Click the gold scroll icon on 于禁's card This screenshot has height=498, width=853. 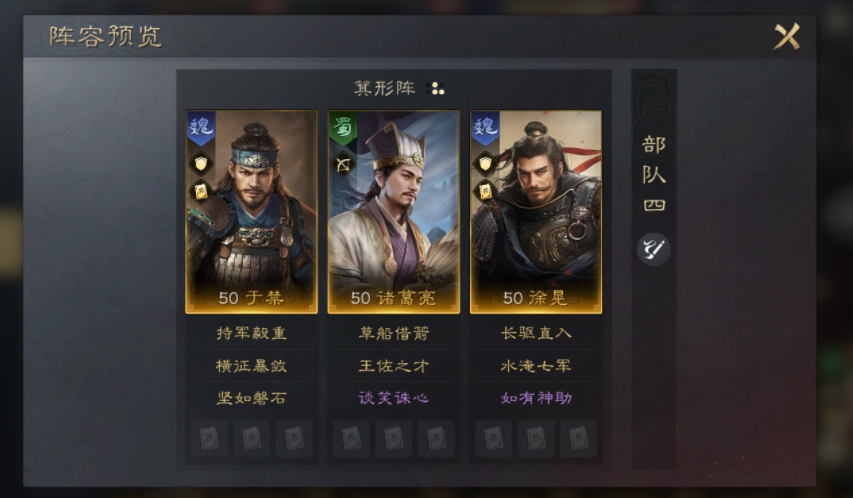[201, 191]
